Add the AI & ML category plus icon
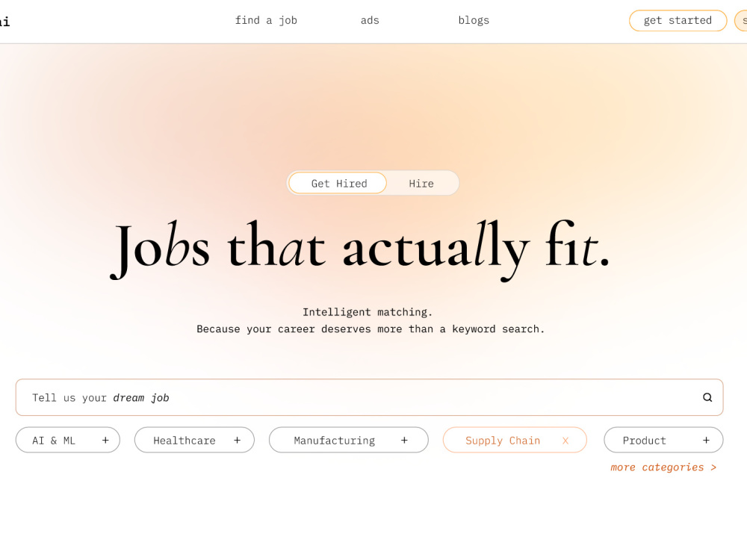747x560 pixels. coord(105,441)
